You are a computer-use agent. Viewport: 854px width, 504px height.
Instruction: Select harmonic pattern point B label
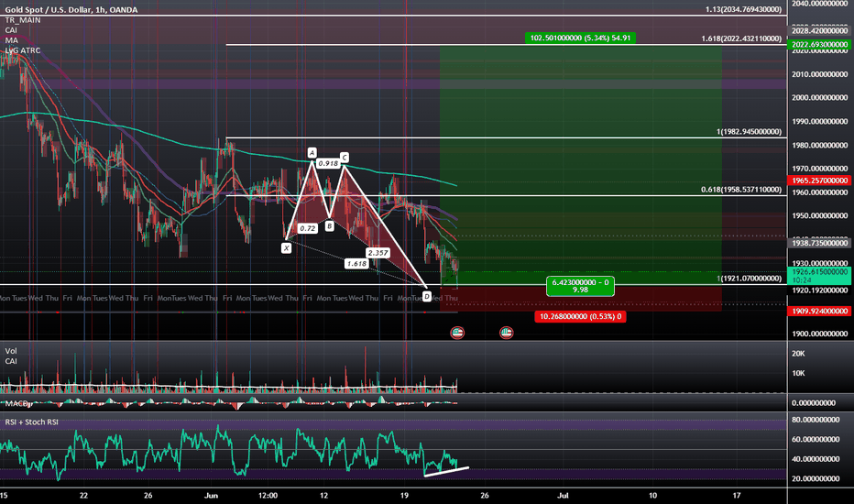click(x=330, y=225)
